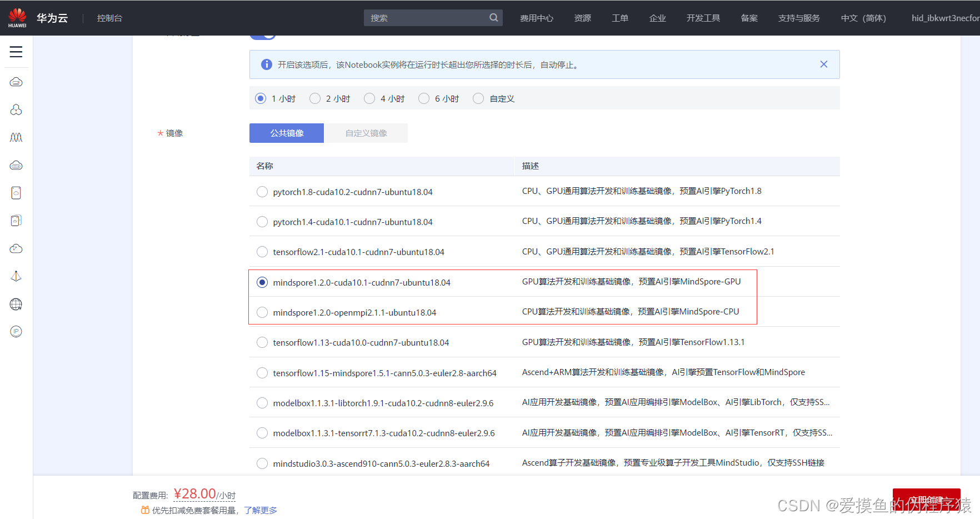Open the 开发工具 menu
Screen dimensions: 980x519
point(703,18)
